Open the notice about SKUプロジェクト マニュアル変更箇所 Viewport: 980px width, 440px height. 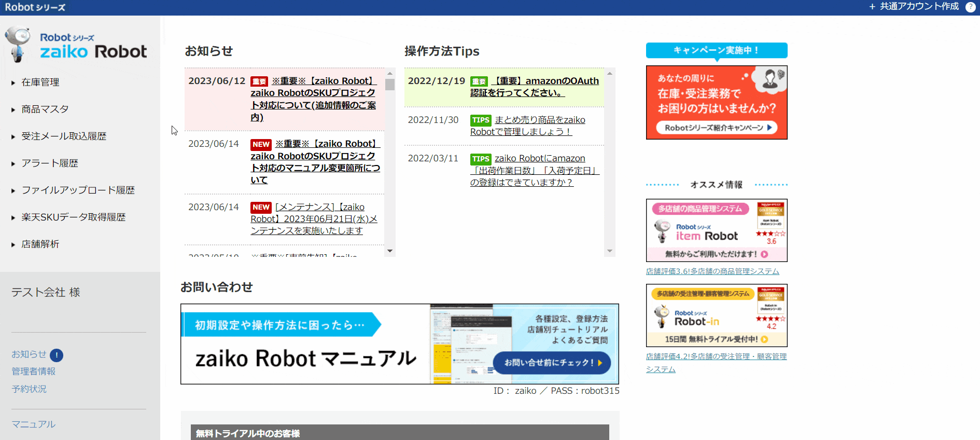(x=315, y=162)
